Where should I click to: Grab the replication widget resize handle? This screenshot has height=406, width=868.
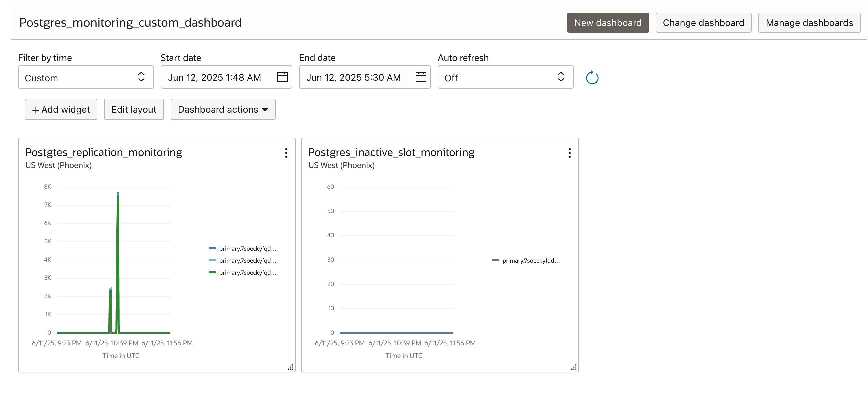[x=290, y=367]
